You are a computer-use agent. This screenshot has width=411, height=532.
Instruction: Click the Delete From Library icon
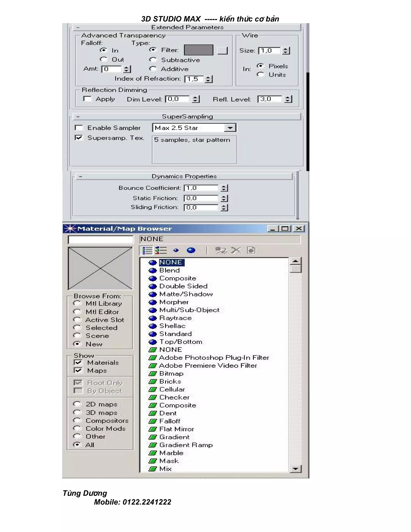236,250
